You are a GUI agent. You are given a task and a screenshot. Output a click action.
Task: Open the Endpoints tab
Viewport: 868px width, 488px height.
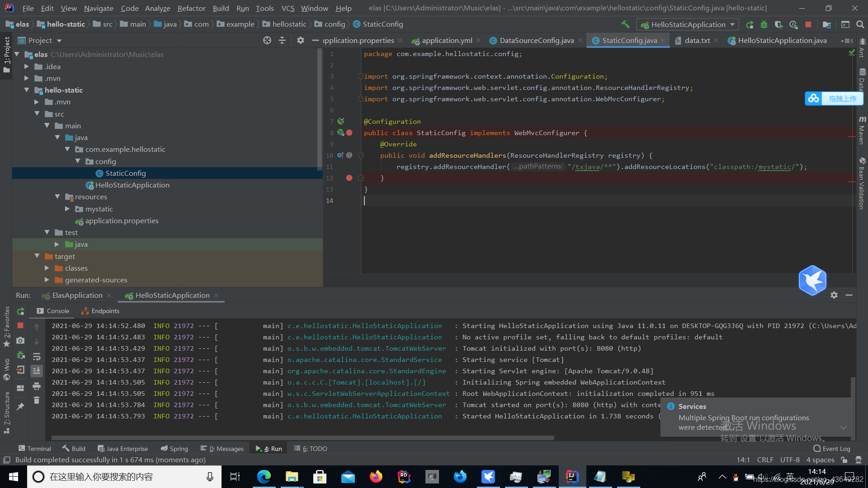click(x=100, y=311)
